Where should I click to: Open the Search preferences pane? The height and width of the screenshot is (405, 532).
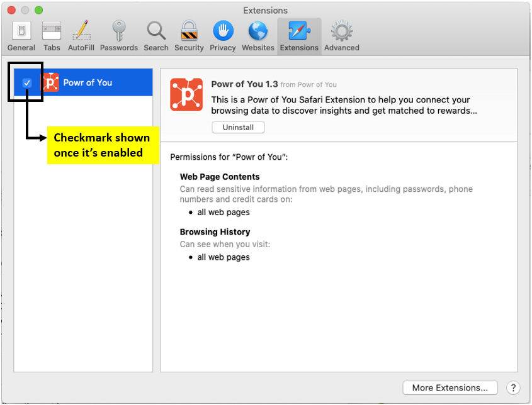point(156,36)
